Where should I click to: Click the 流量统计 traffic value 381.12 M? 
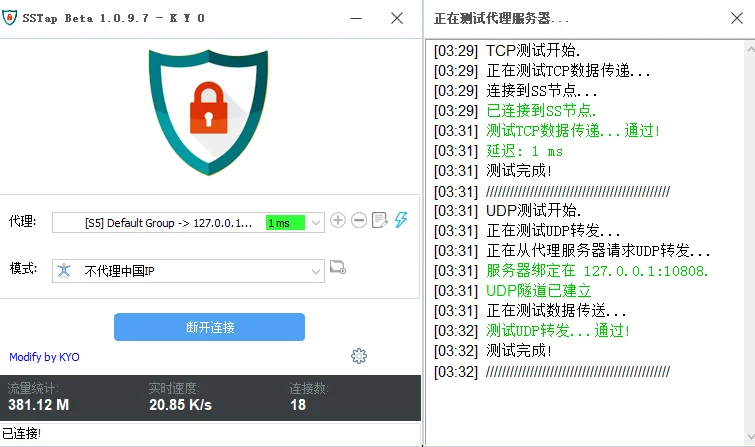point(39,405)
